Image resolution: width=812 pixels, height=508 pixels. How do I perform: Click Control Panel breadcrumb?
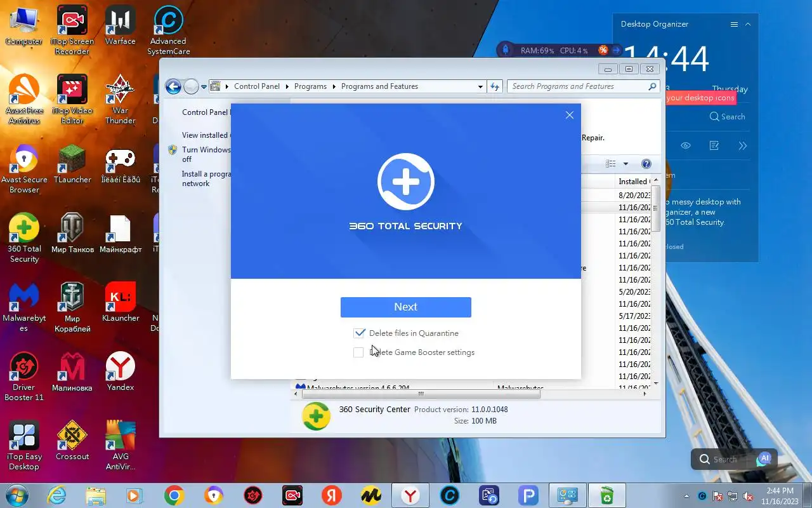click(257, 86)
